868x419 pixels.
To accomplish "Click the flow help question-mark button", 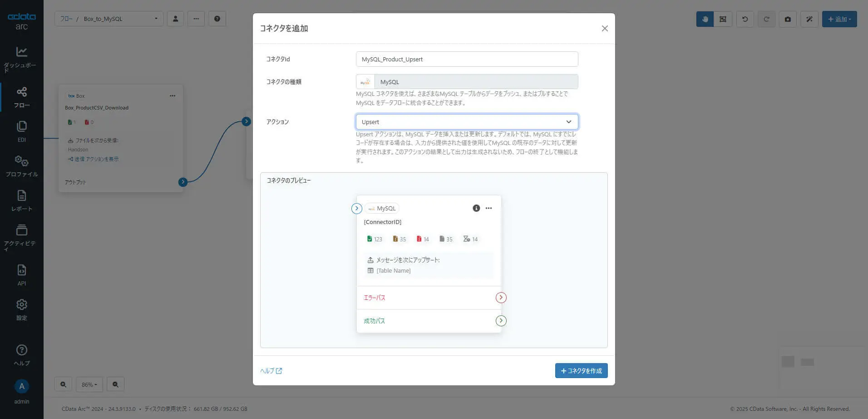I will (x=217, y=19).
